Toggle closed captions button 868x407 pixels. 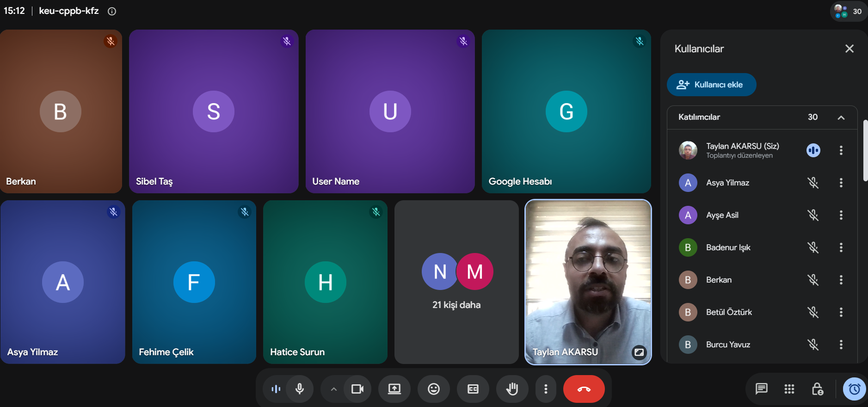coord(473,389)
